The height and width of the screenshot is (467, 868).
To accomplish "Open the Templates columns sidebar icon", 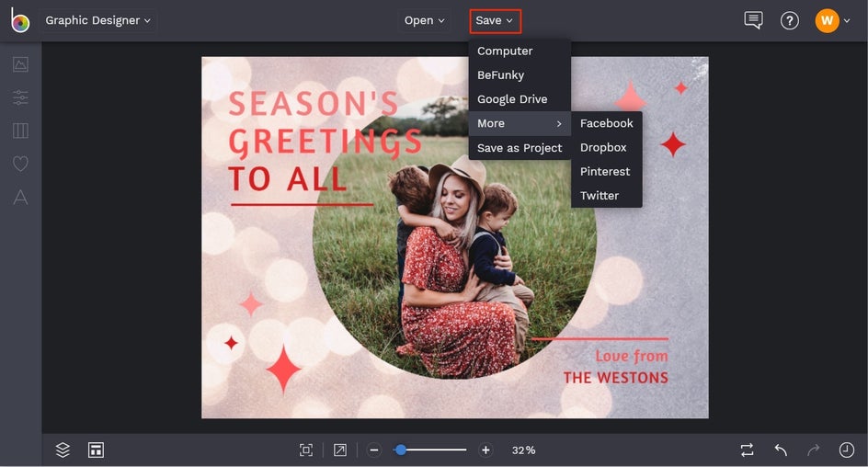I will pos(20,131).
